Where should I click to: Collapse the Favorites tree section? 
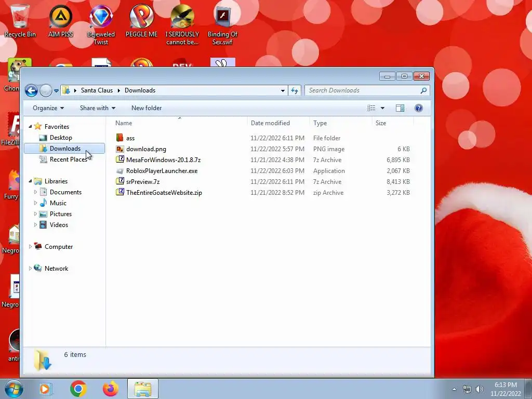pos(30,126)
